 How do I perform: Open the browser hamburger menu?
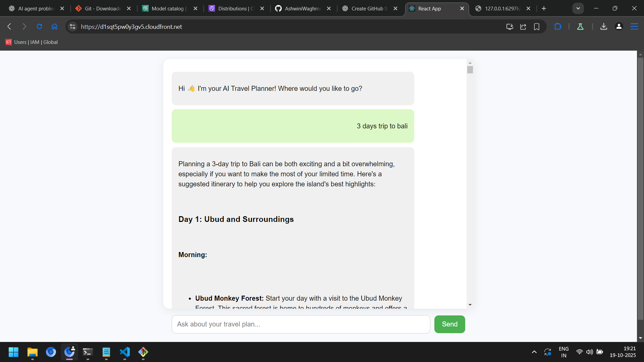coord(634,26)
